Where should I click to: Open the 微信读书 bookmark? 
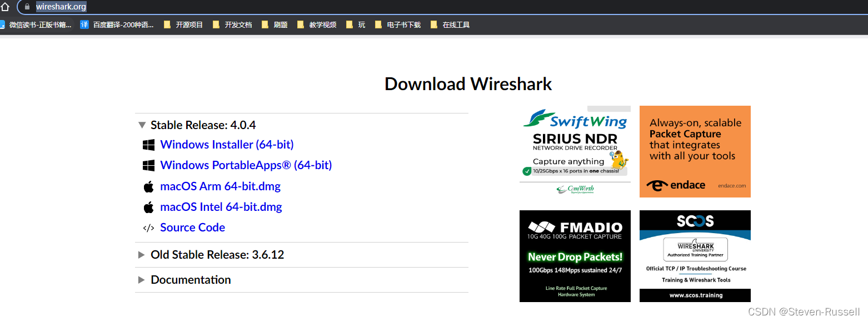[36, 24]
